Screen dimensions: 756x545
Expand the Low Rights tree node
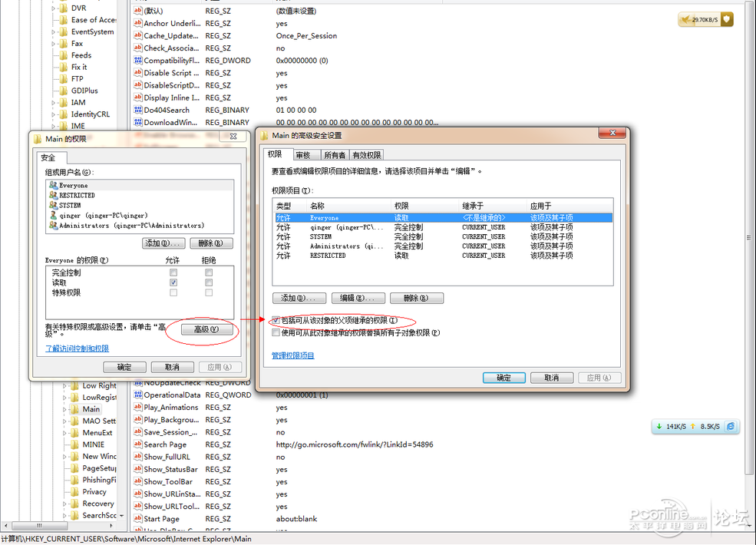65,386
